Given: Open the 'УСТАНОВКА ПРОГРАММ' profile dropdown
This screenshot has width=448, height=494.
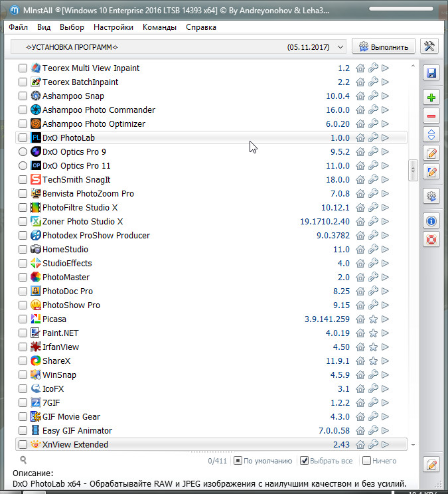Looking at the screenshot, I should coord(179,47).
